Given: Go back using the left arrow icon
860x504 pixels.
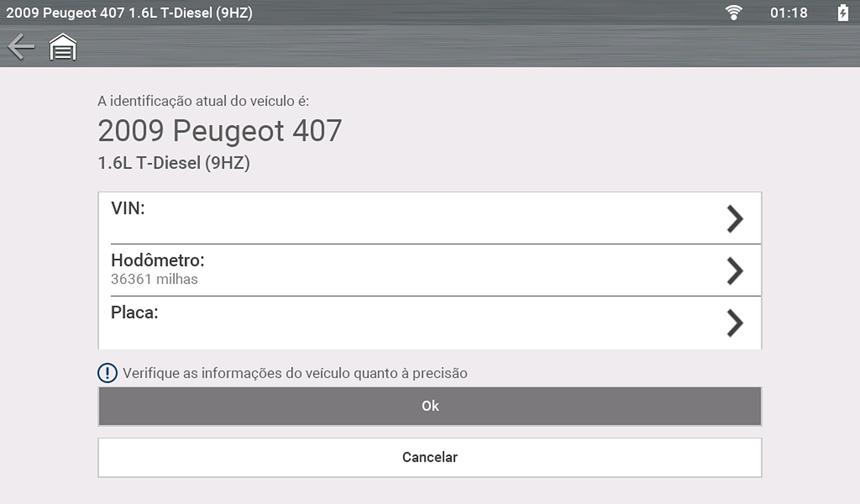Looking at the screenshot, I should pyautogui.click(x=21, y=46).
